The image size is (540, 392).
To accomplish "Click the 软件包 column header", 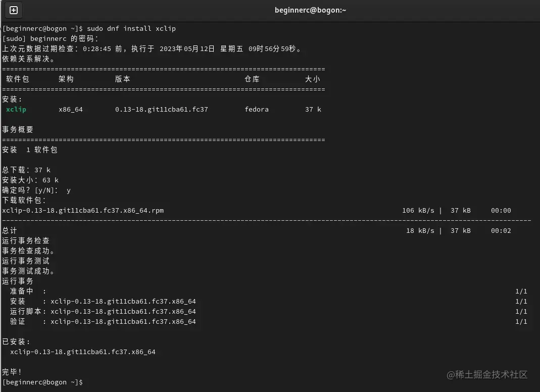I will 18,79.
